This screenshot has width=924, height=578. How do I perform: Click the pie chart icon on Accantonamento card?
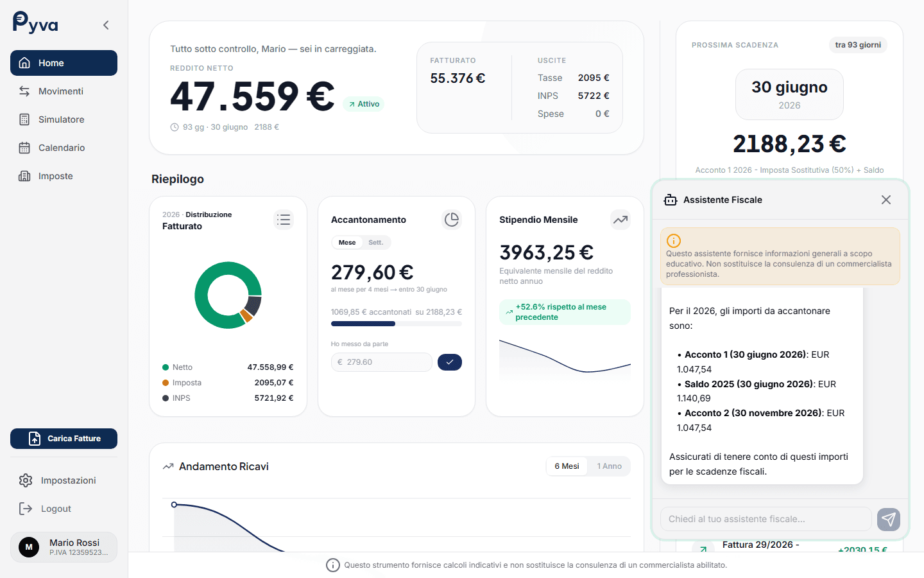tap(452, 219)
